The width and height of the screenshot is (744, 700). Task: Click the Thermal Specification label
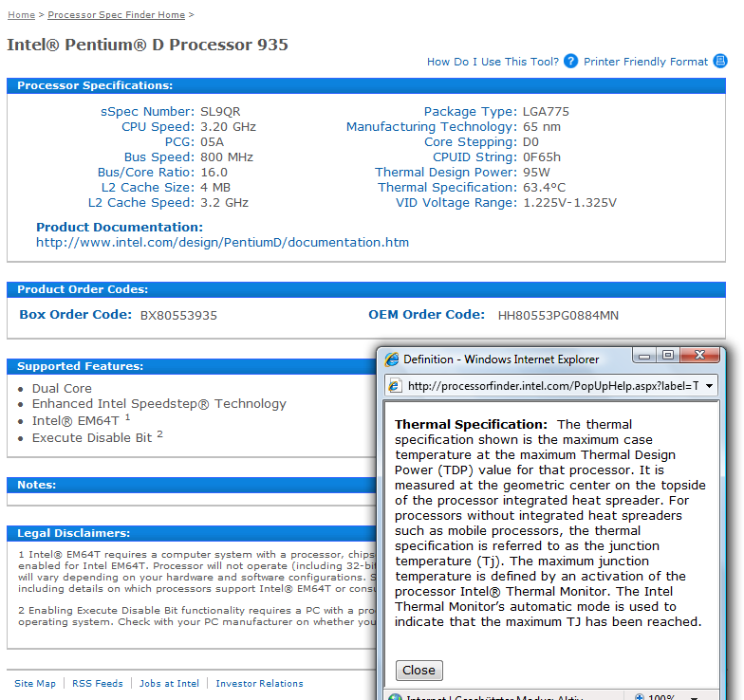[447, 188]
